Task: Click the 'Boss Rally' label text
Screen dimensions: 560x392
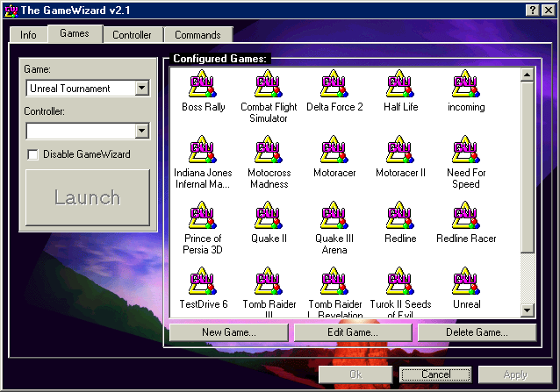Action: point(204,107)
